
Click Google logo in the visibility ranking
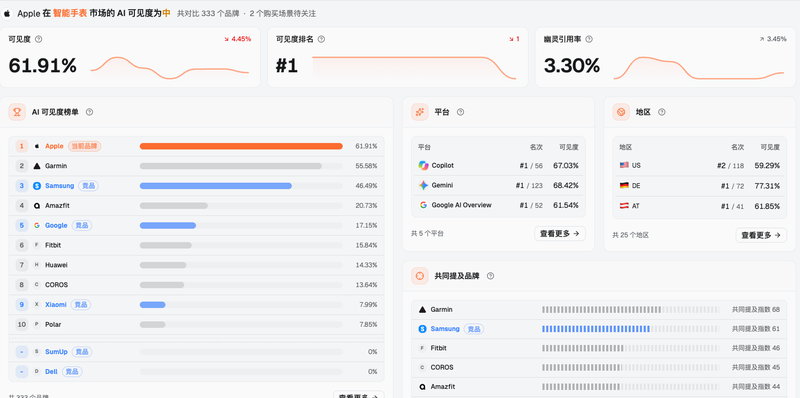(37, 225)
